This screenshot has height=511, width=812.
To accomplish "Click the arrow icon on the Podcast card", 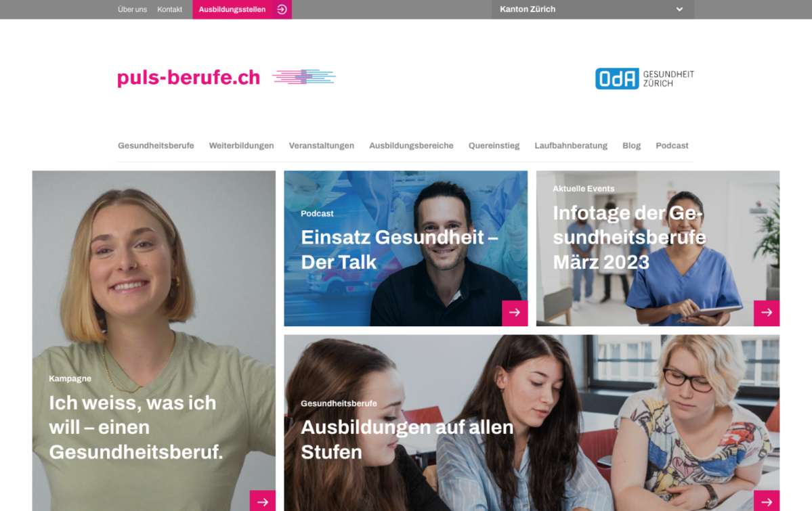I will coord(515,313).
